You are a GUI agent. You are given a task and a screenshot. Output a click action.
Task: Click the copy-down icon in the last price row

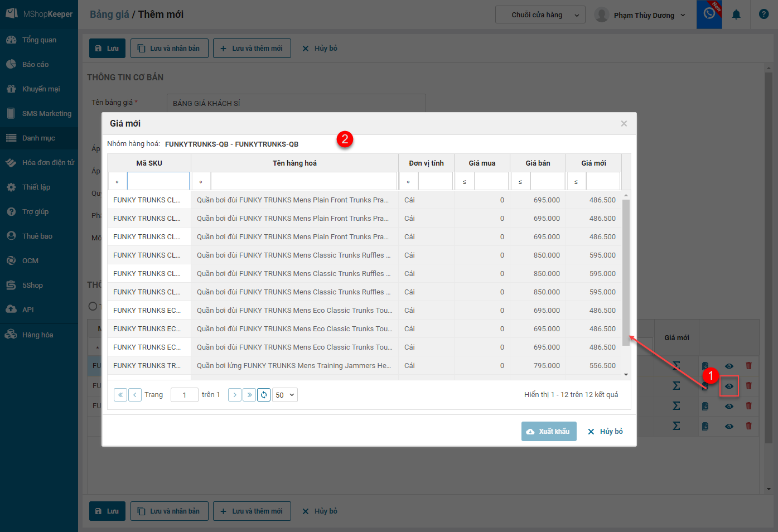[x=705, y=426]
